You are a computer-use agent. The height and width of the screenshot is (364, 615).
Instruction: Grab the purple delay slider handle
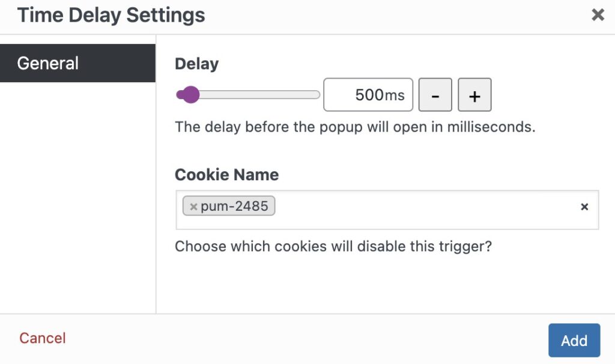click(190, 95)
